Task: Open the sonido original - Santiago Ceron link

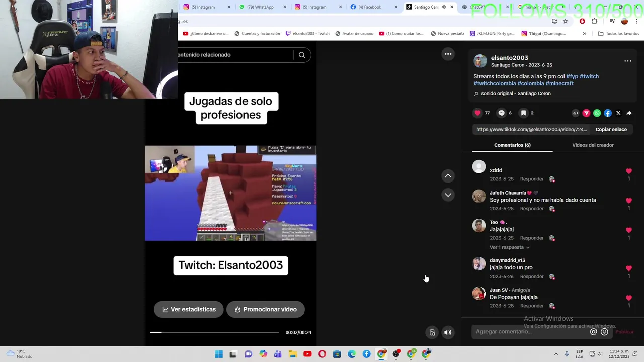Action: (x=516, y=93)
